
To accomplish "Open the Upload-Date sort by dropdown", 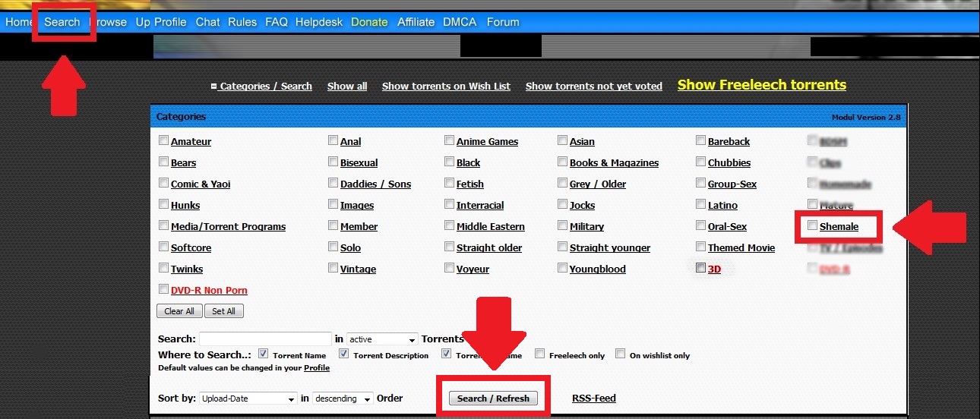I will click(x=248, y=399).
